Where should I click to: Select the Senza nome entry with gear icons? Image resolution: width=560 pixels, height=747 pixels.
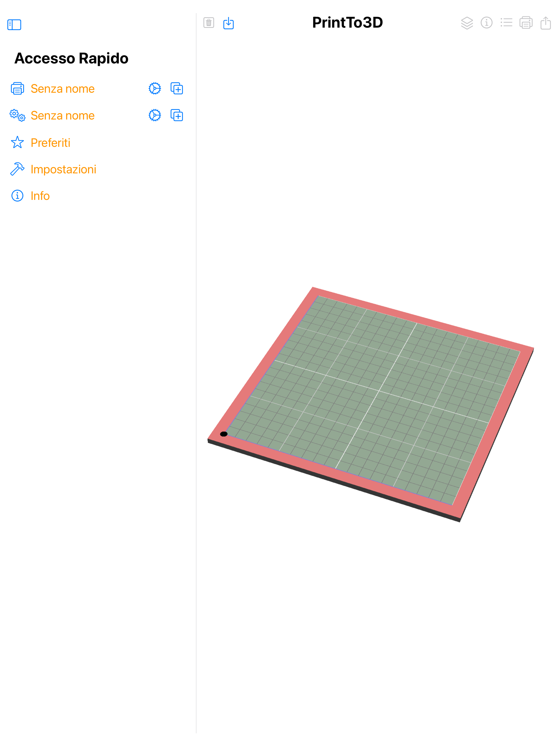[x=63, y=116]
